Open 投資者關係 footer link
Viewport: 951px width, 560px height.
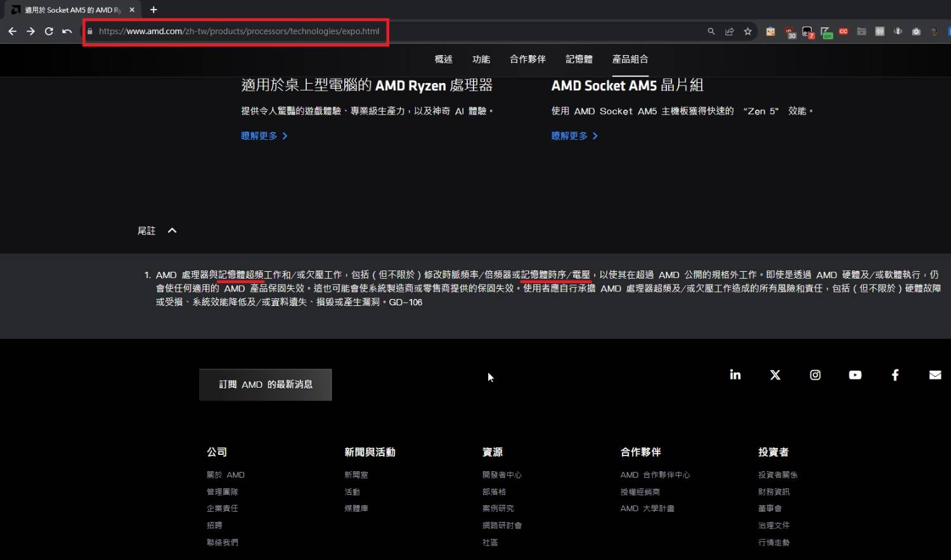coord(778,474)
